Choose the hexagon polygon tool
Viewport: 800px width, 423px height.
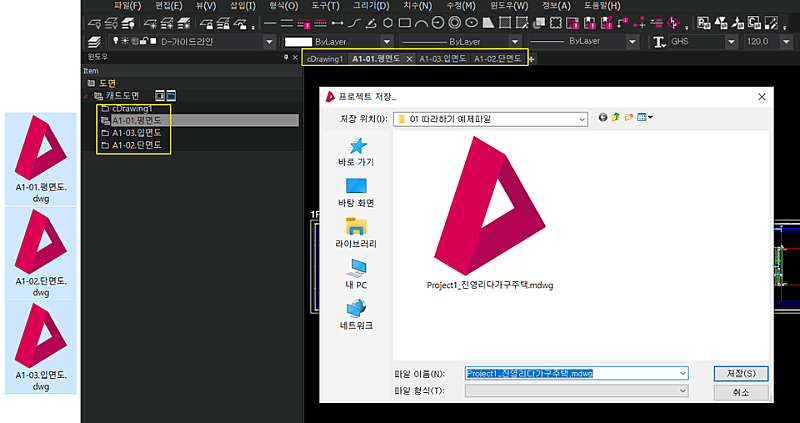point(388,23)
